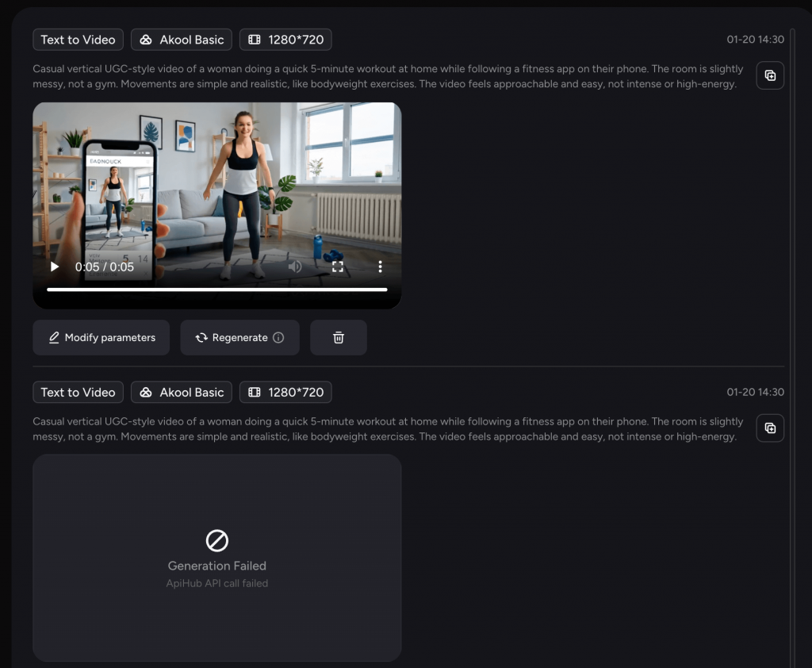This screenshot has height=668, width=812.
Task: Play the workout video
Action: click(x=54, y=267)
